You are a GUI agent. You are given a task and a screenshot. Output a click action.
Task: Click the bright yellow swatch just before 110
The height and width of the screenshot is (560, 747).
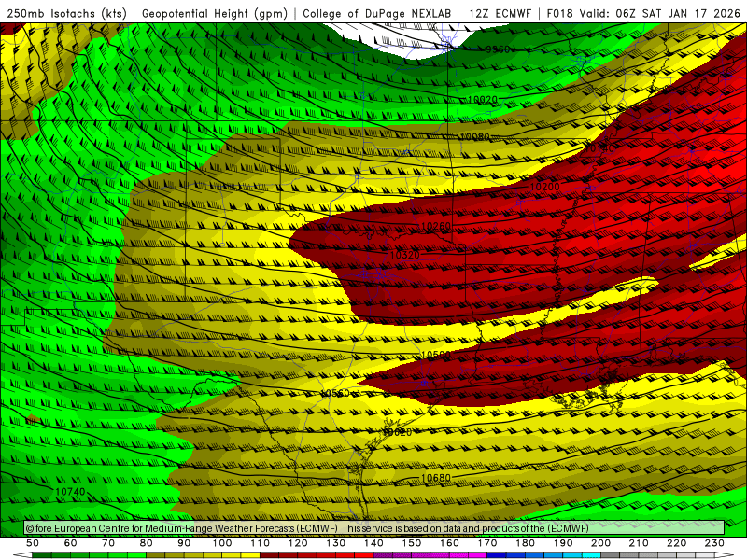250,555
